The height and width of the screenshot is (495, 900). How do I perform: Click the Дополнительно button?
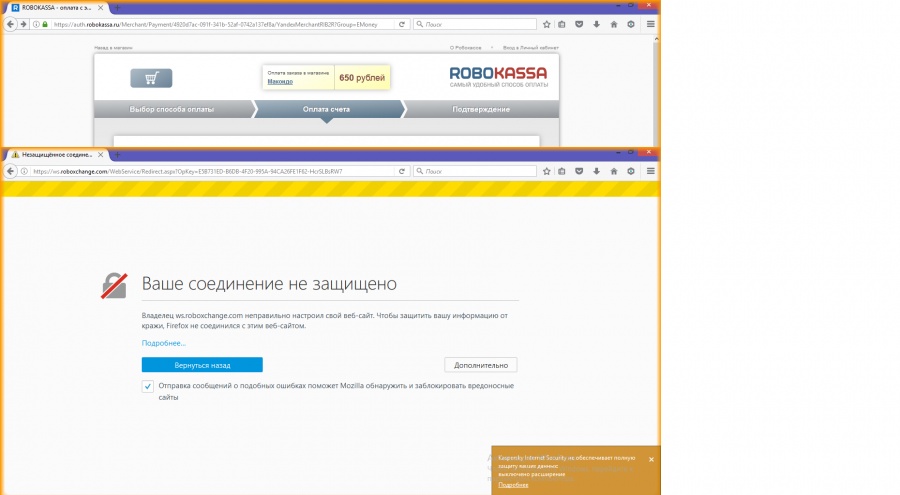[481, 365]
